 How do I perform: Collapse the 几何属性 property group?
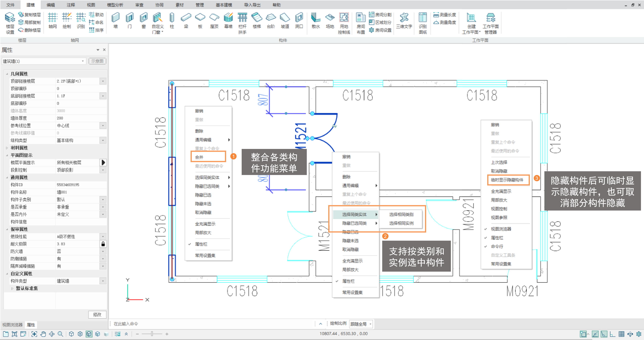[x=7, y=74]
